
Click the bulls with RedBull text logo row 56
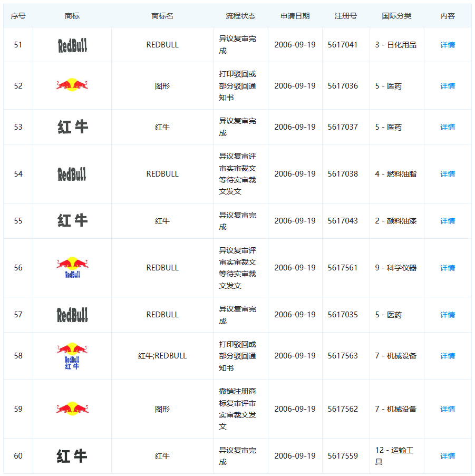pyautogui.click(x=72, y=267)
